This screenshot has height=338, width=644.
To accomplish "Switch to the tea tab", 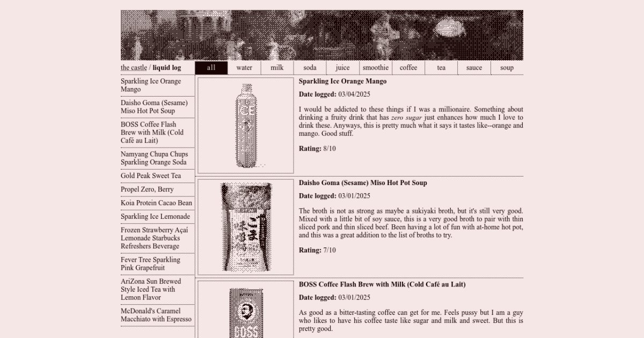I will (x=441, y=68).
